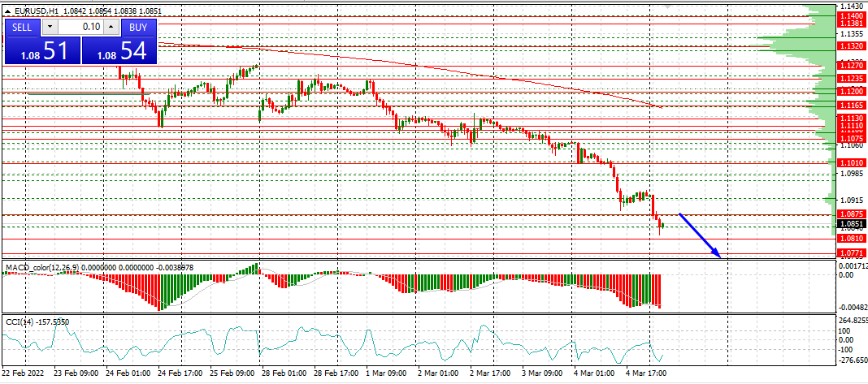Click the red 1.1320 price level label
868x384 pixels.
click(851, 47)
